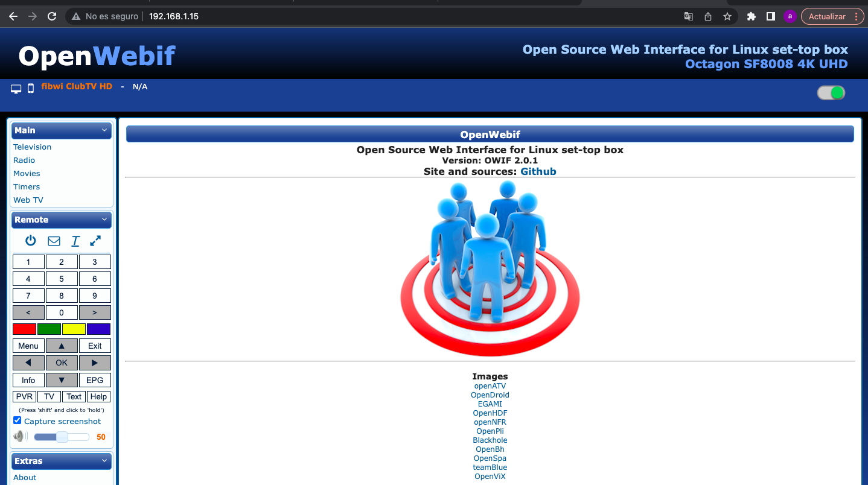Open Timers in Main menu
This screenshot has width=868, height=485.
pos(27,186)
